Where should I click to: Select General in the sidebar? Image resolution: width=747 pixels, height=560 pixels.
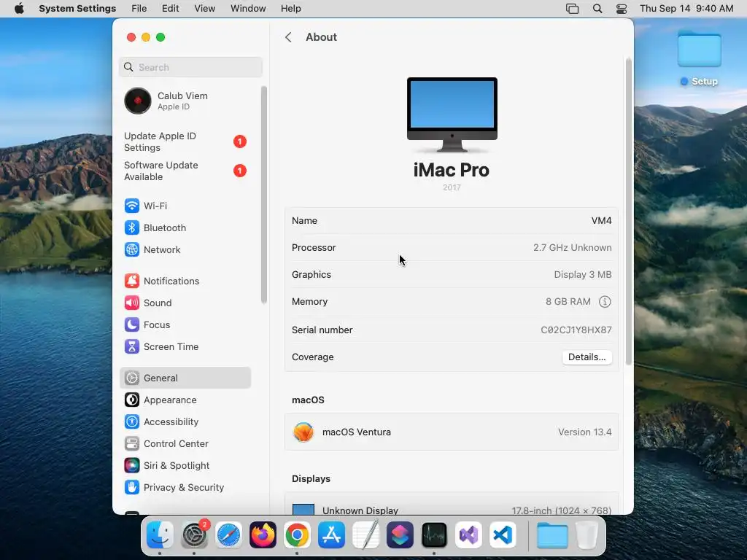(x=185, y=378)
